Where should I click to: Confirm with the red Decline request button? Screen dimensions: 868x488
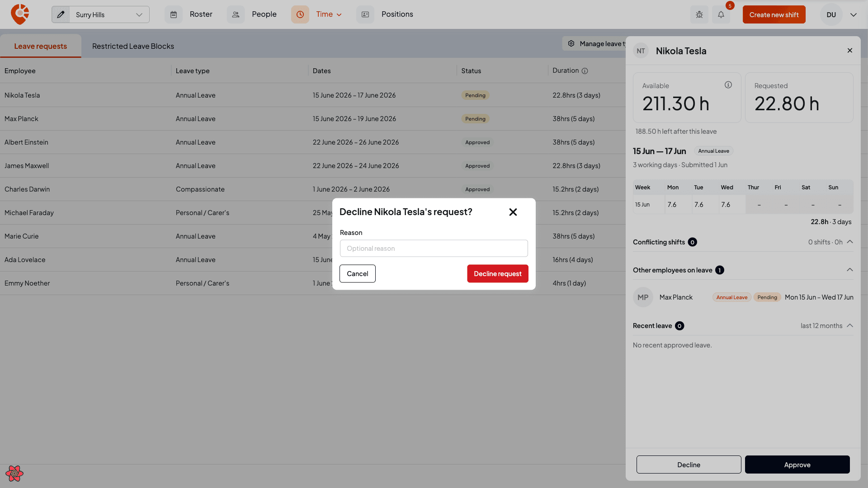point(497,274)
